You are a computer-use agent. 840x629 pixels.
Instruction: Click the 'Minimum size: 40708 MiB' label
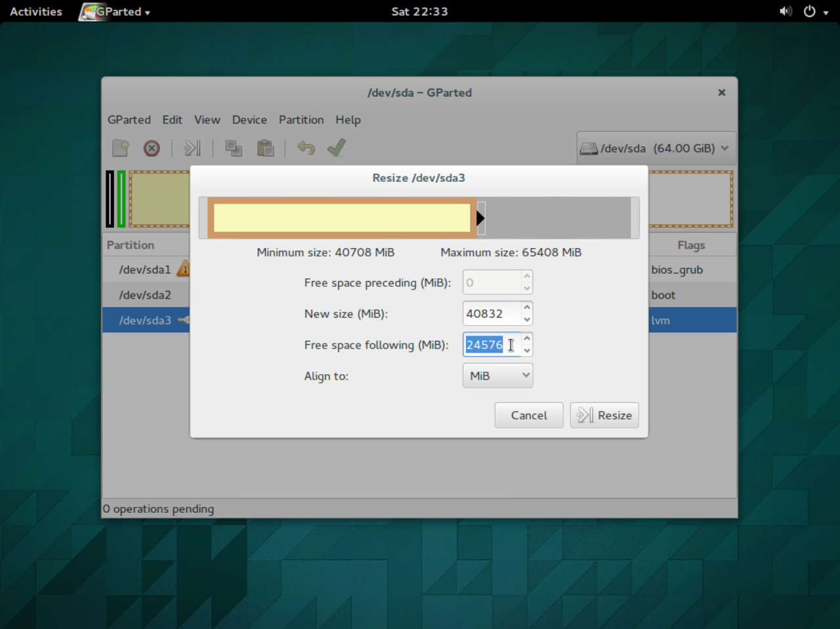pos(325,252)
